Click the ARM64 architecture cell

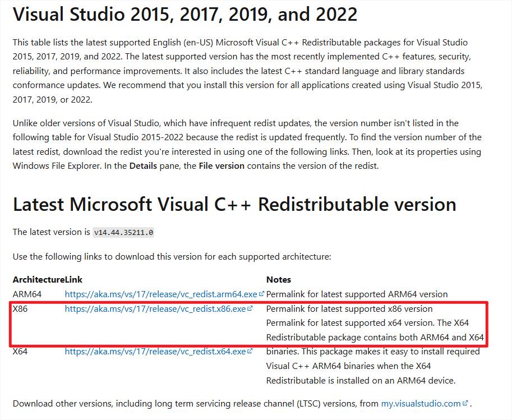27,294
